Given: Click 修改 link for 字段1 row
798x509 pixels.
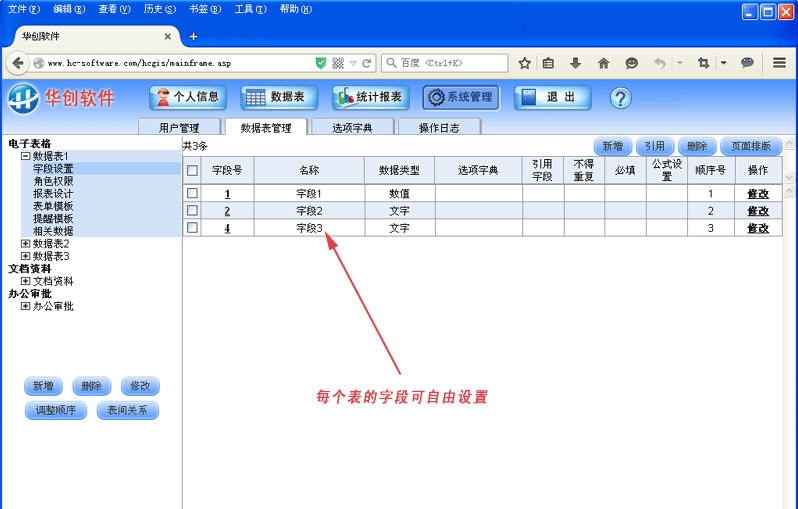Looking at the screenshot, I should coord(758,194).
